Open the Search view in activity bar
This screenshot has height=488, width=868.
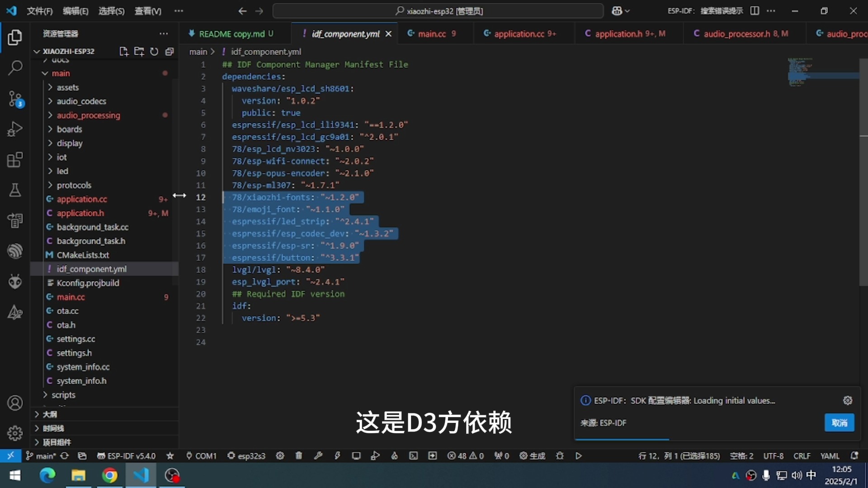[15, 68]
